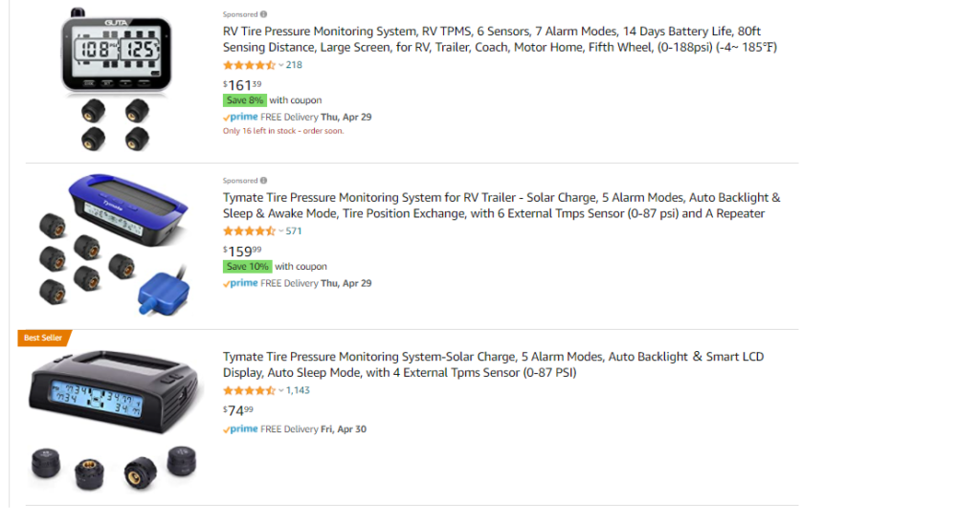Viewport: 980px width, 527px height.
Task: Click the star rating of the GUTA RV TPMS
Action: [250, 65]
